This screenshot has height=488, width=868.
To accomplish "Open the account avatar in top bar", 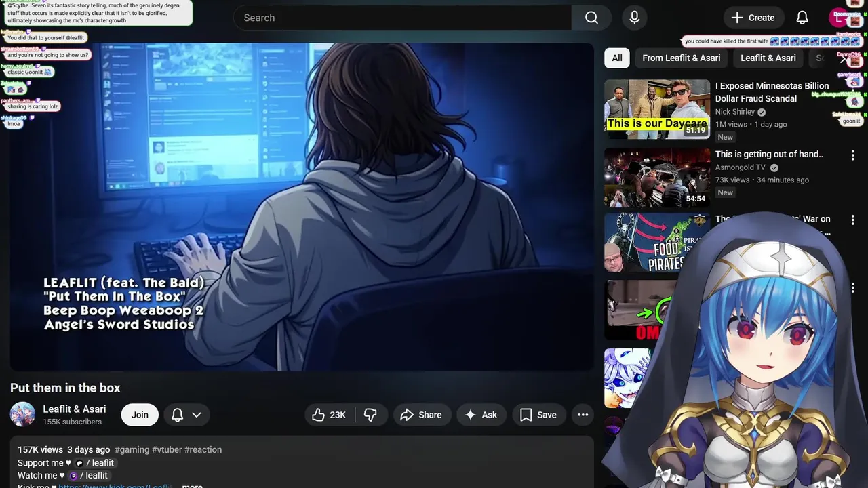I will (840, 18).
